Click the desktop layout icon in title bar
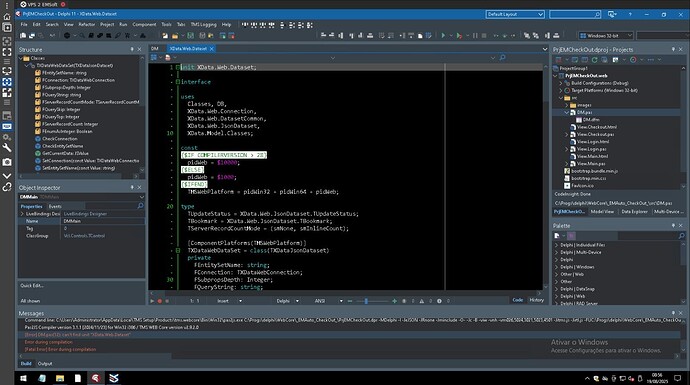 [x=612, y=15]
